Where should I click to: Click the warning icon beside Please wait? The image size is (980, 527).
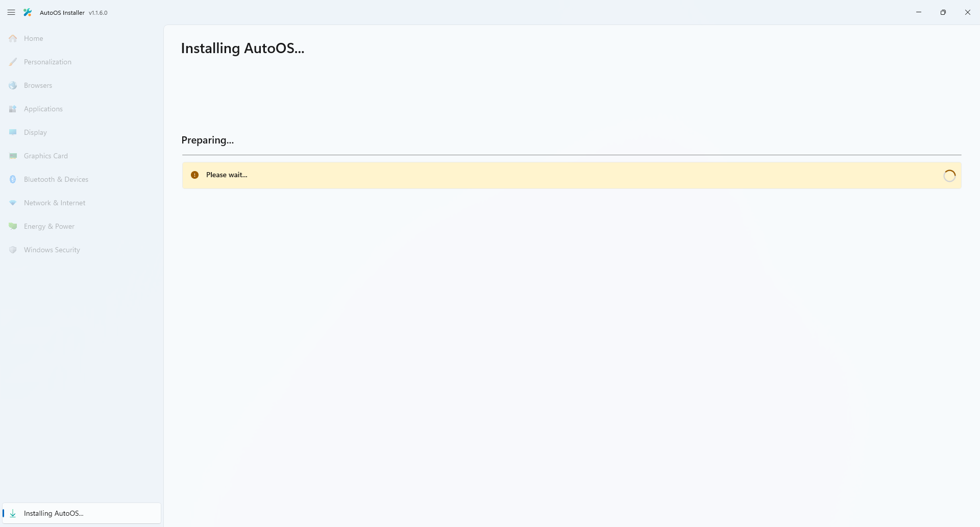(194, 175)
